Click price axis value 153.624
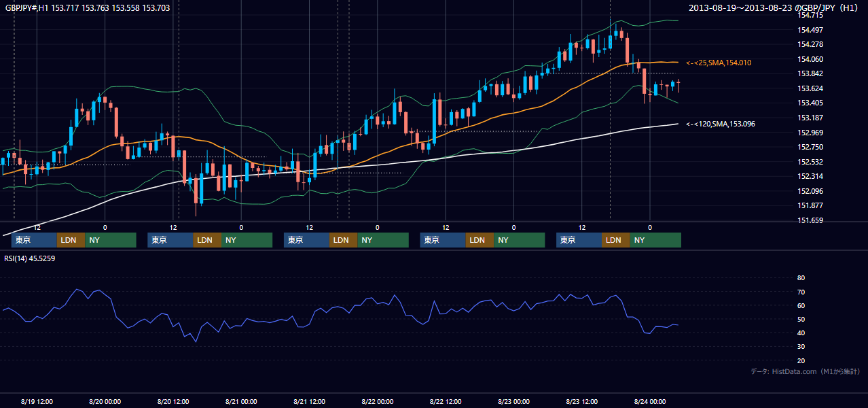The image size is (868, 408). click(x=811, y=88)
